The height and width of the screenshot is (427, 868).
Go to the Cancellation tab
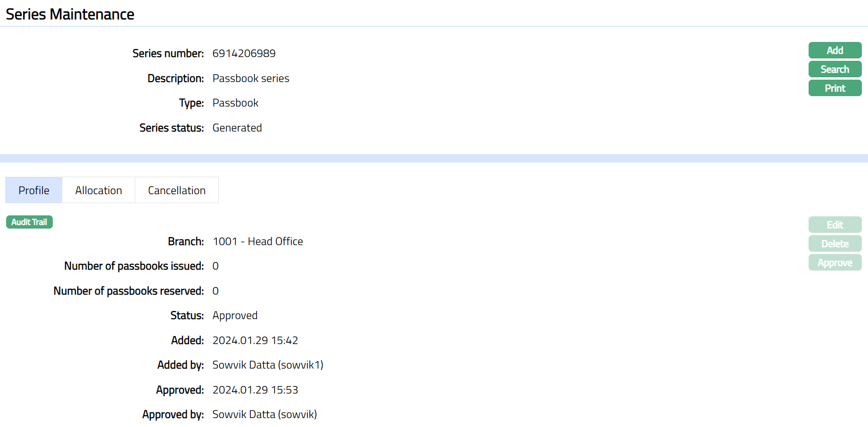pos(177,190)
